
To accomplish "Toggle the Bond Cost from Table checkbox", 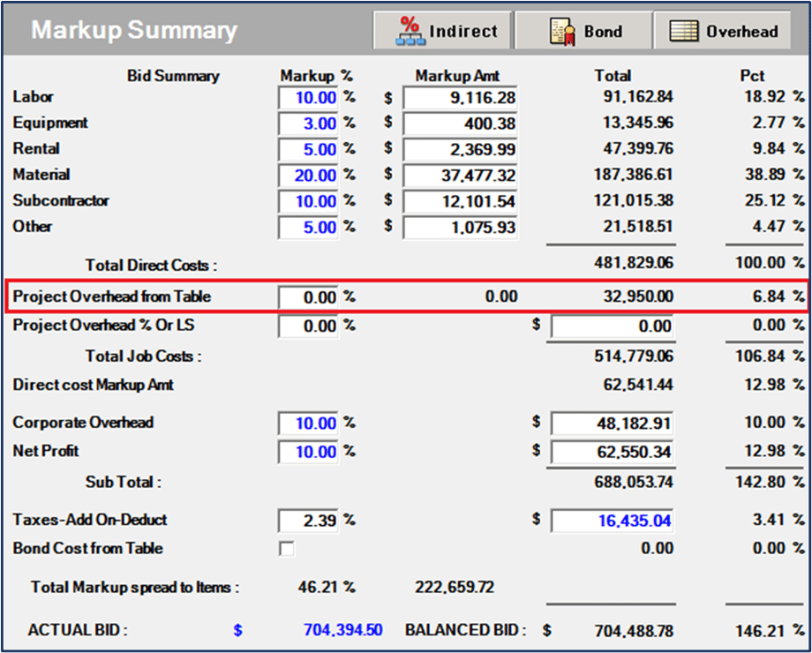I will (285, 548).
